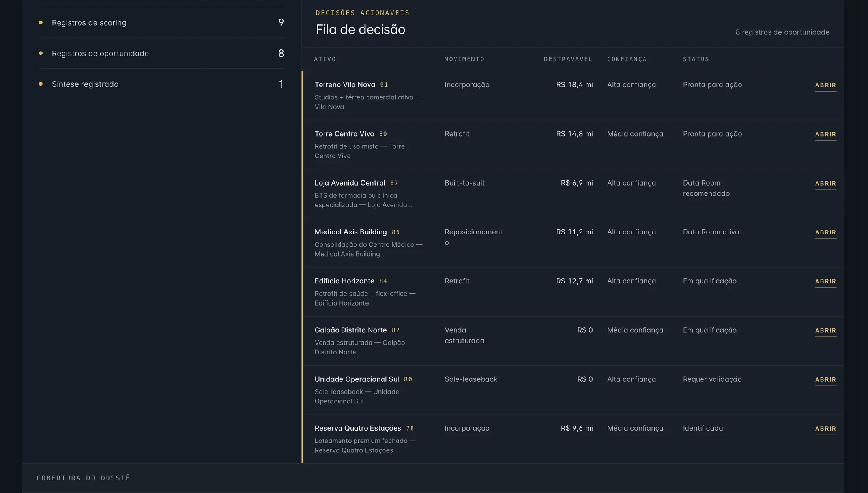Screen dimensions: 868x493
Task: Click the CONFIANÇA column header
Action: click(627, 59)
